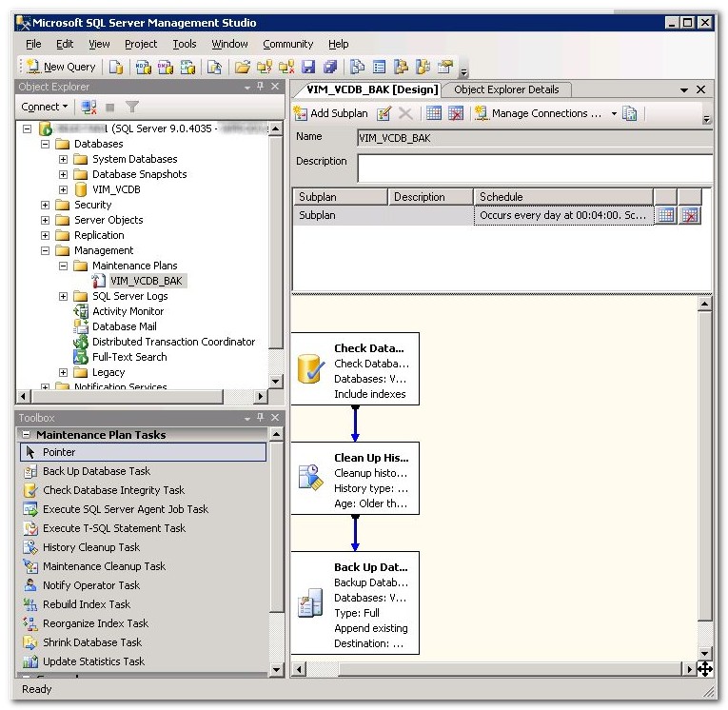
Task: Open the Tools menu
Action: tap(185, 44)
